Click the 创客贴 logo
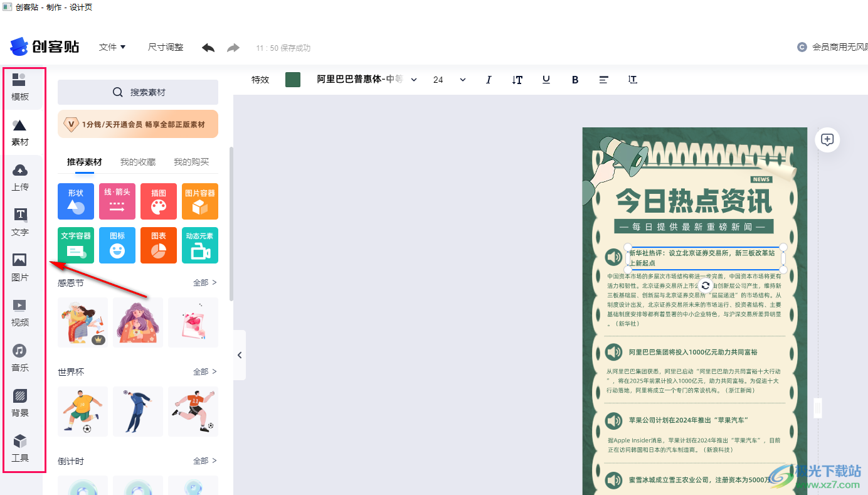The image size is (868, 495). click(x=45, y=46)
